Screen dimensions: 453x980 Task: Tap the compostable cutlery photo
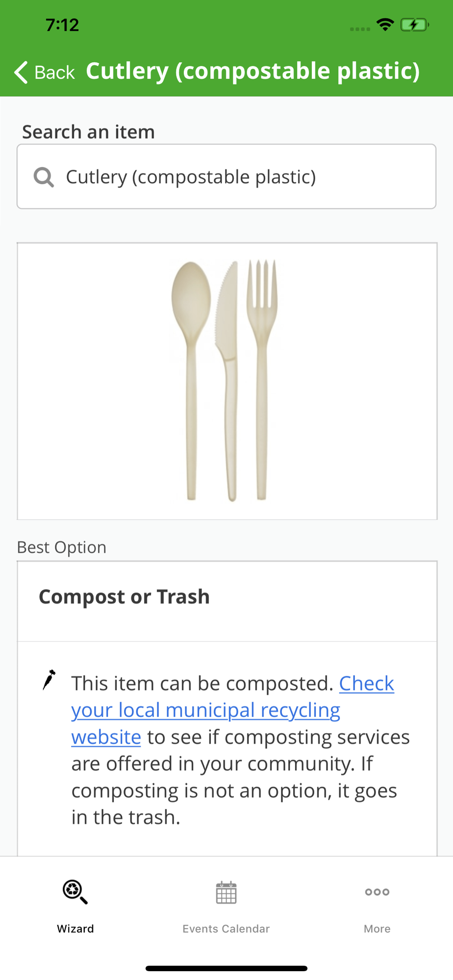(226, 380)
